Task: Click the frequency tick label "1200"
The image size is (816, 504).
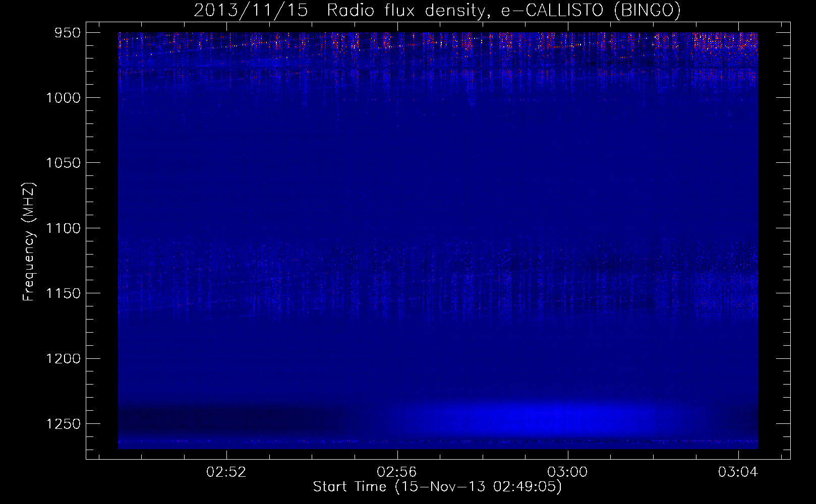Action: click(63, 359)
